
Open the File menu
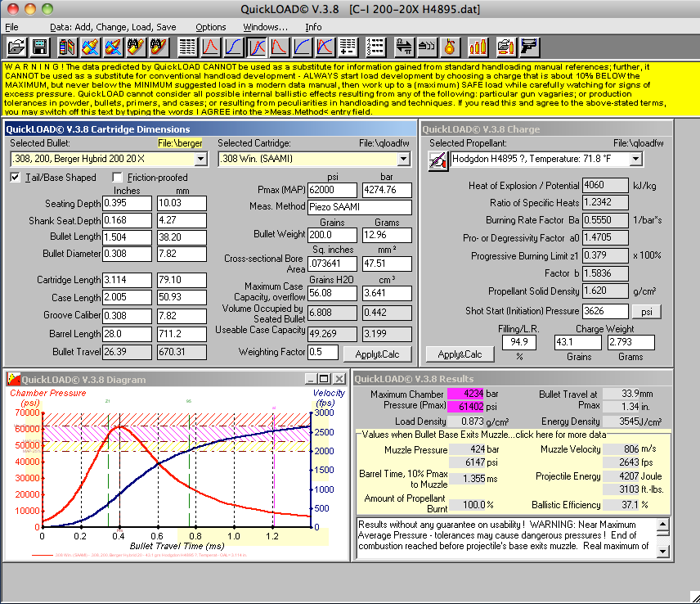11,27
